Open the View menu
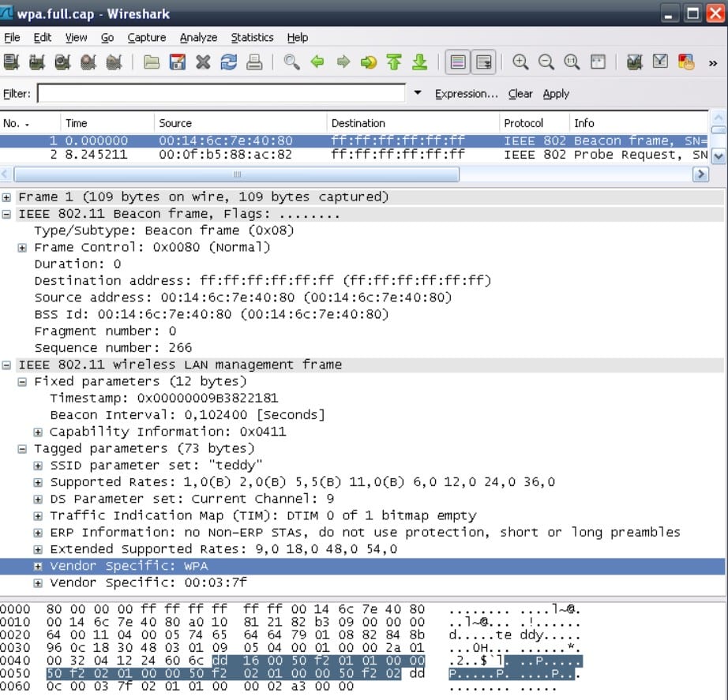Image resolution: width=728 pixels, height=700 pixels. pyautogui.click(x=76, y=38)
